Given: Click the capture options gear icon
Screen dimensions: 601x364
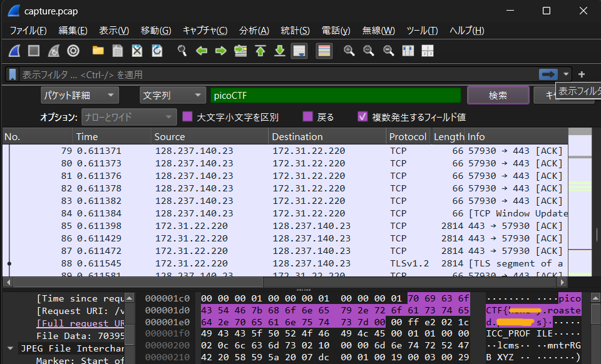Looking at the screenshot, I should click(73, 51).
